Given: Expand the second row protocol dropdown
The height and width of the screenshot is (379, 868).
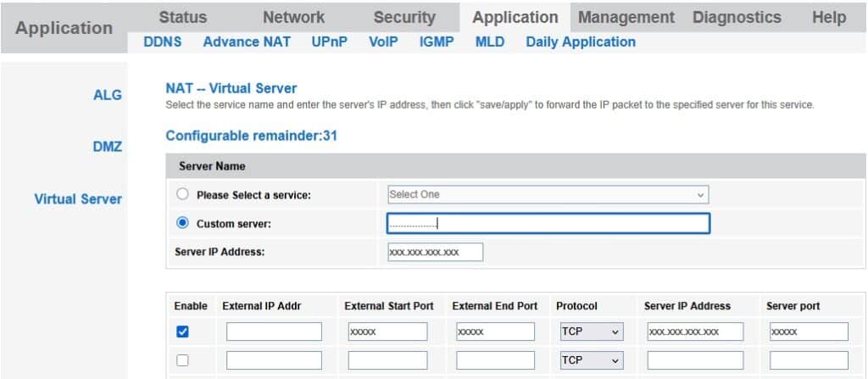Looking at the screenshot, I should [591, 360].
